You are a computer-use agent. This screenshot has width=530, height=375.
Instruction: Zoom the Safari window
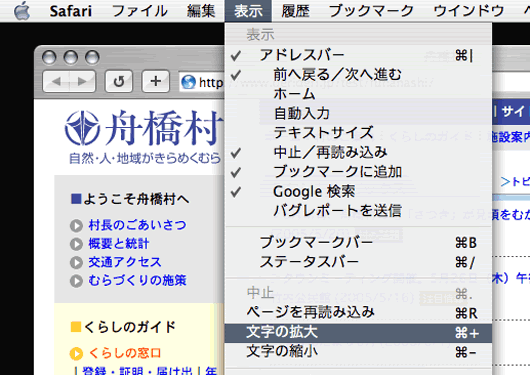pos(92,57)
